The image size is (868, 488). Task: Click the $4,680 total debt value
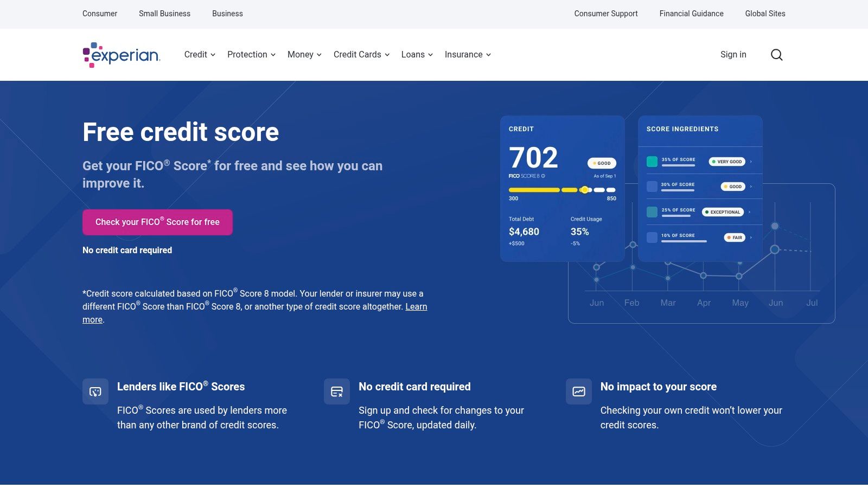point(524,232)
